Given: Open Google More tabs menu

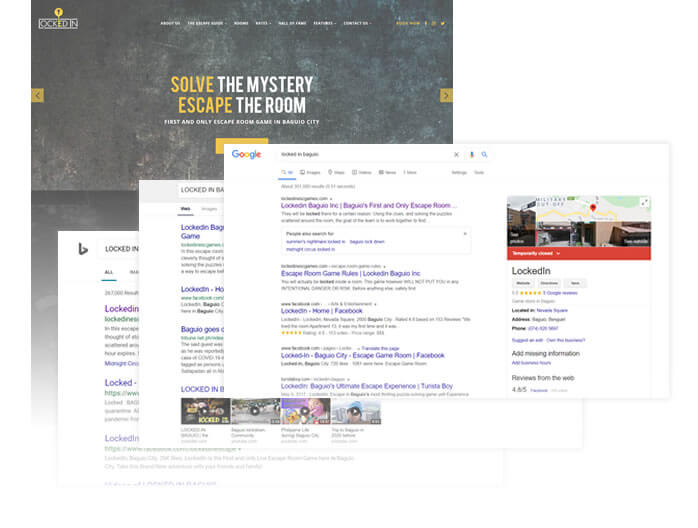Looking at the screenshot, I should pos(410,173).
